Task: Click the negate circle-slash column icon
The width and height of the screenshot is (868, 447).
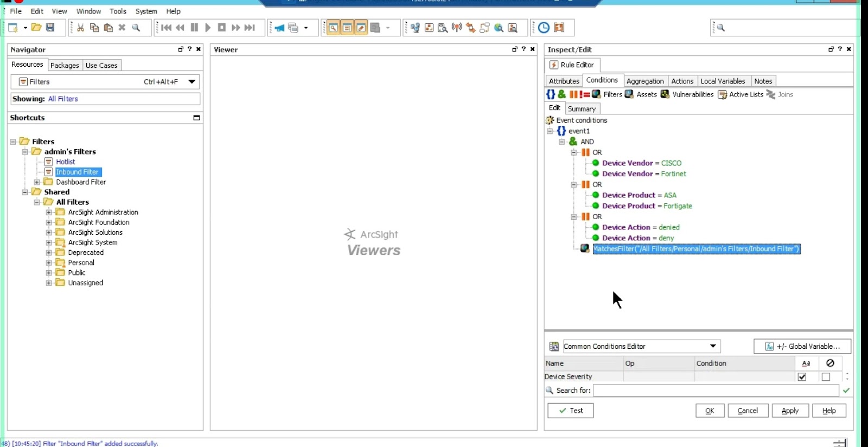Action: point(830,363)
